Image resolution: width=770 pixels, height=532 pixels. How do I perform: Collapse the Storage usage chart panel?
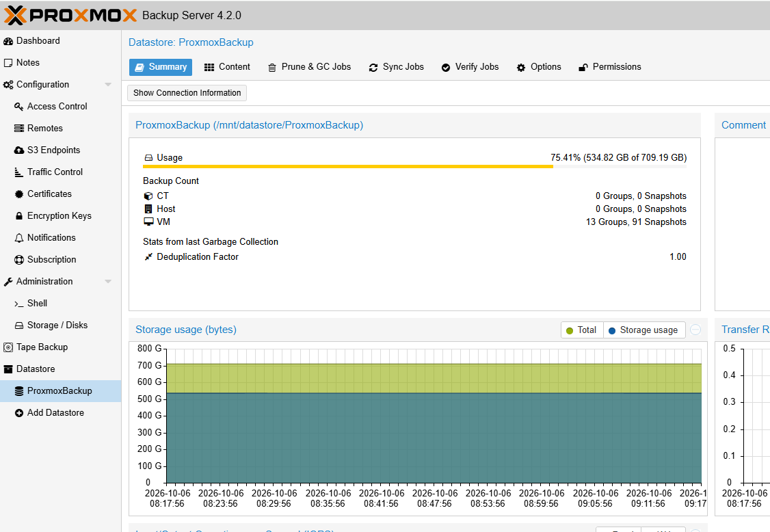pos(695,330)
